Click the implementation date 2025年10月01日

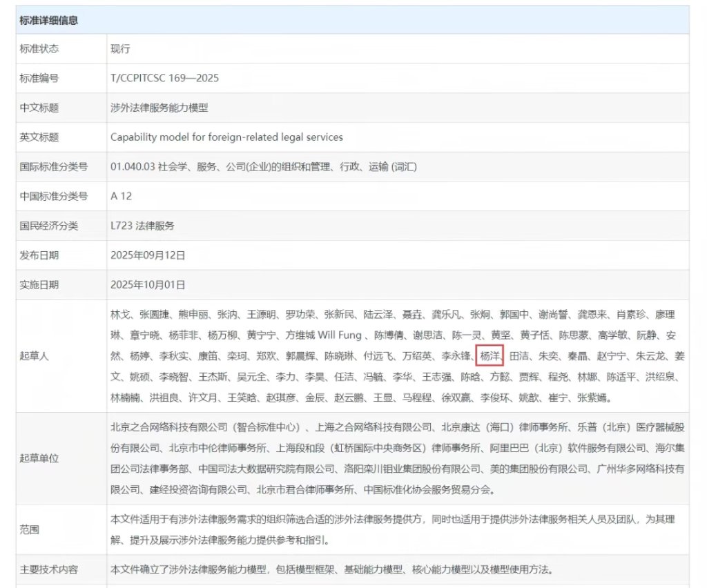pyautogui.click(x=148, y=284)
